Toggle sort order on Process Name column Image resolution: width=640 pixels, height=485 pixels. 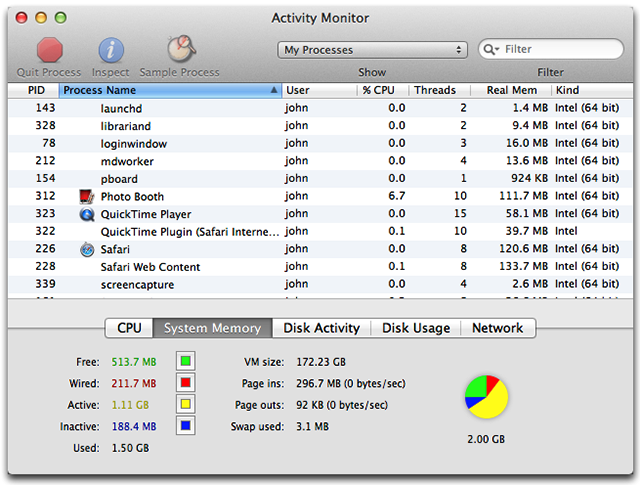(x=170, y=90)
